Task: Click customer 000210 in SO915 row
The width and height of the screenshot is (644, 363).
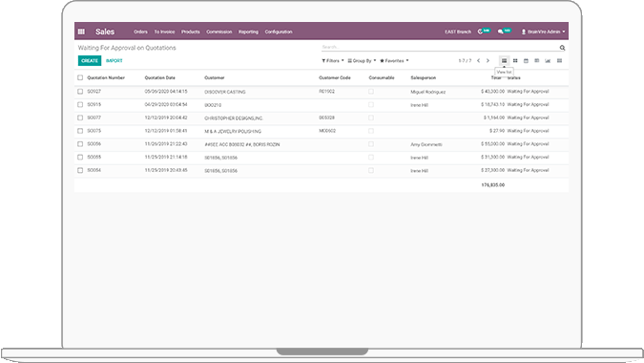Action: pyautogui.click(x=213, y=105)
